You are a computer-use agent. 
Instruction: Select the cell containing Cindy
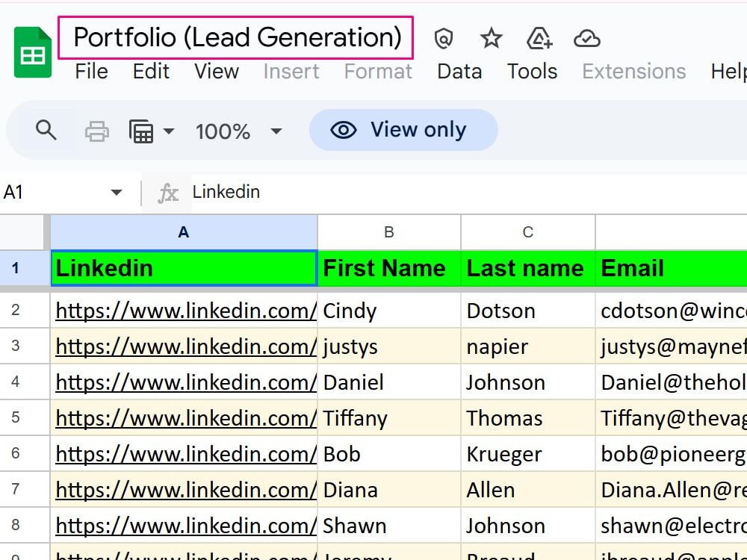[x=389, y=310]
